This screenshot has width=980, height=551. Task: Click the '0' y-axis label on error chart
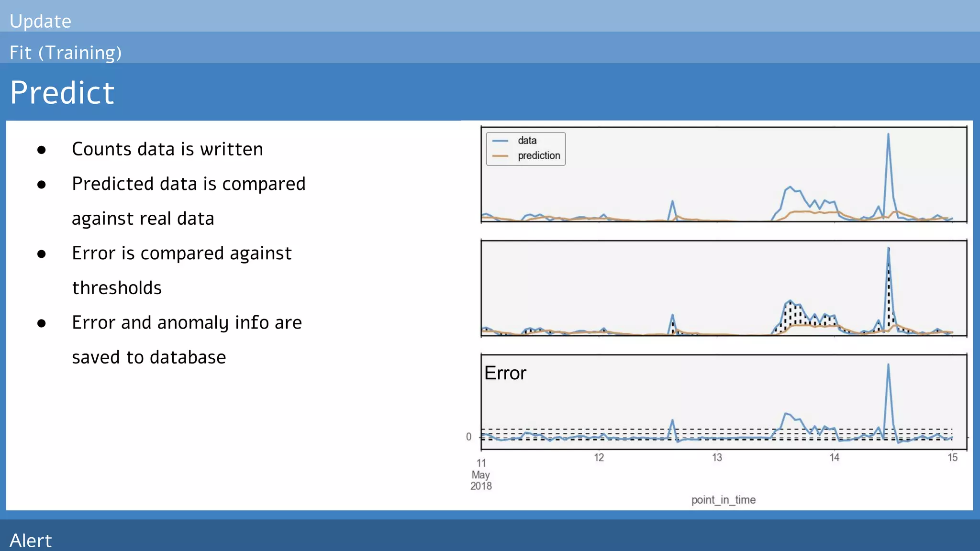tap(468, 437)
